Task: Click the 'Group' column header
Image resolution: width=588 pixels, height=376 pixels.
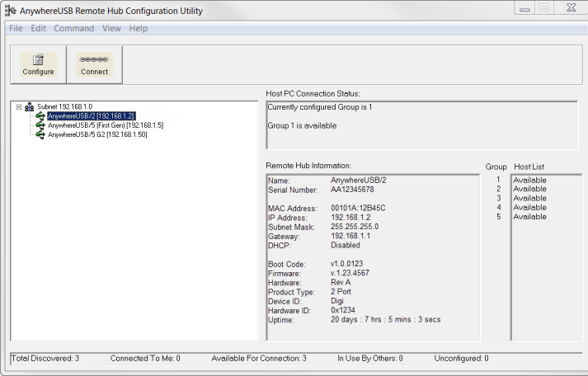Action: [496, 167]
